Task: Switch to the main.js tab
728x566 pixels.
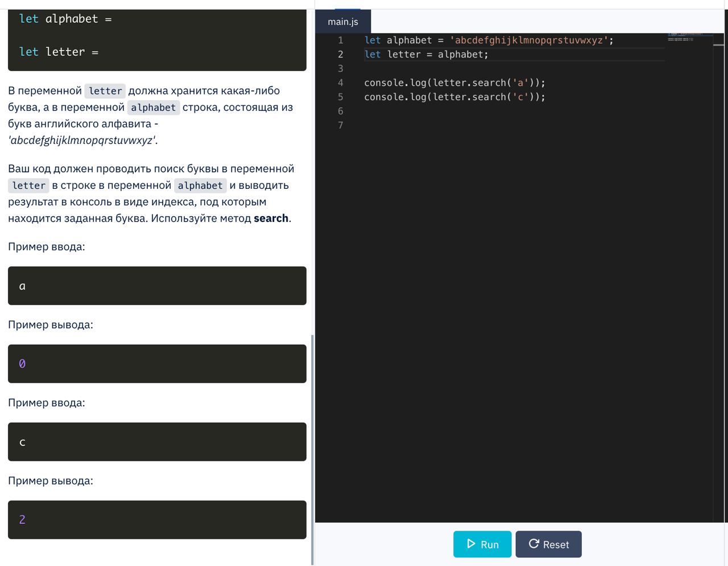Action: click(343, 22)
